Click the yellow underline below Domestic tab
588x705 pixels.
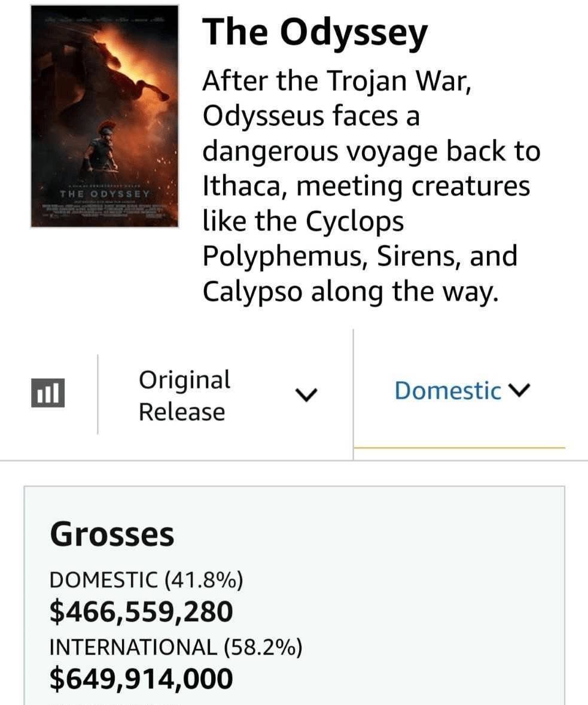pos(459,448)
